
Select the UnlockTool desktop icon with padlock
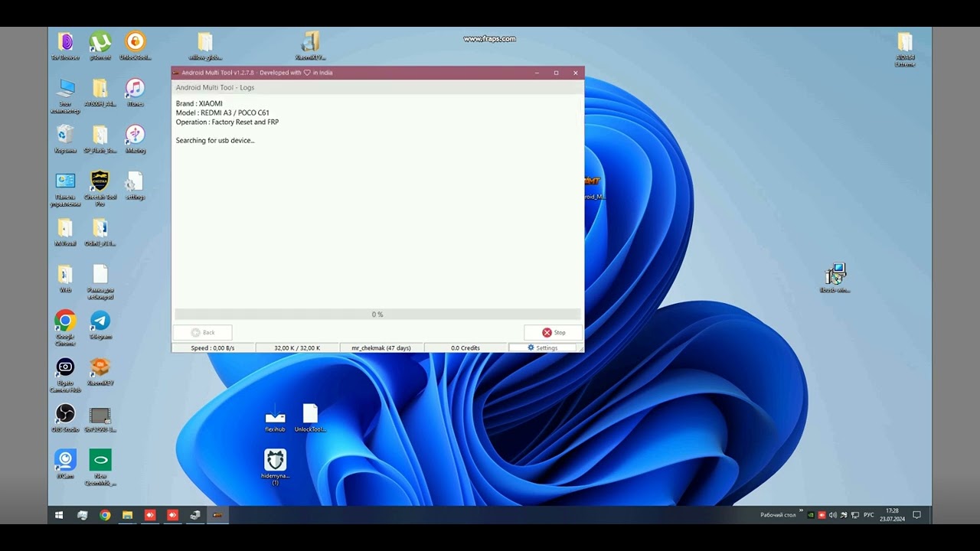pyautogui.click(x=135, y=46)
